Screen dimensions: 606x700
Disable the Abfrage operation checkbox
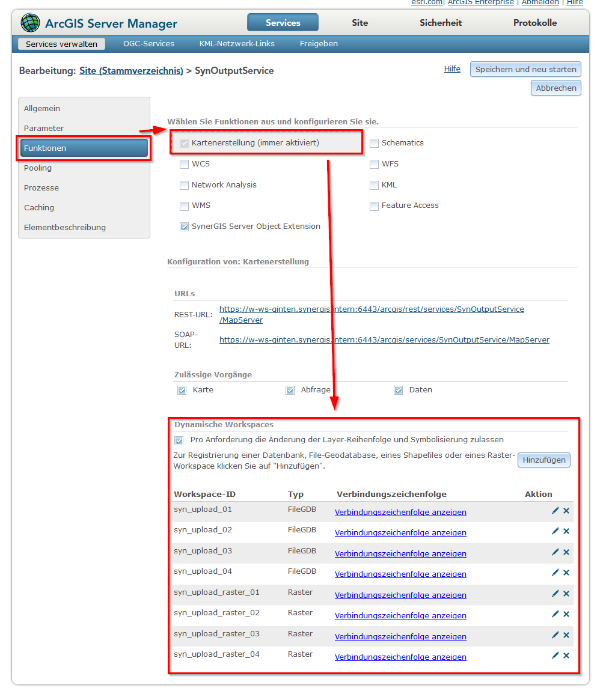290,389
